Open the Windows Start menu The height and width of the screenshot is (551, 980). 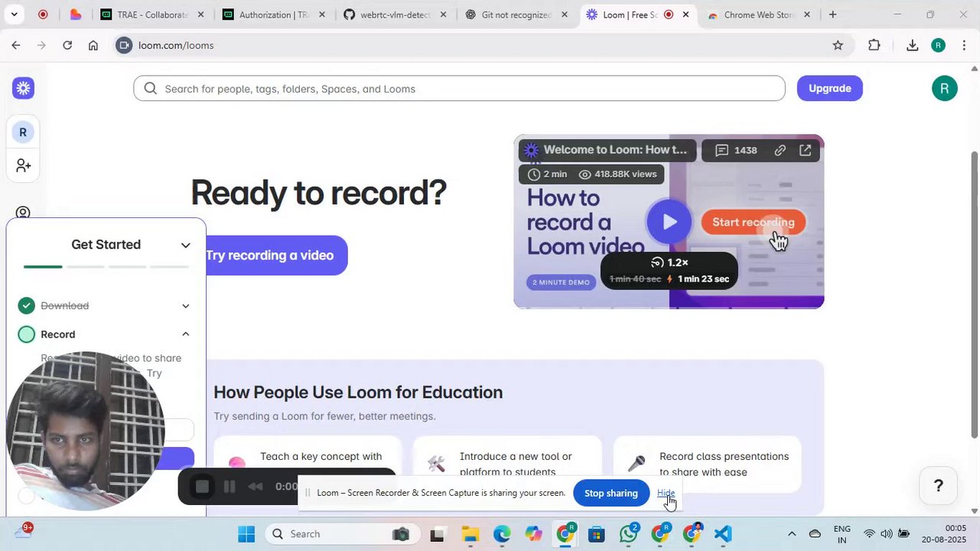(246, 534)
